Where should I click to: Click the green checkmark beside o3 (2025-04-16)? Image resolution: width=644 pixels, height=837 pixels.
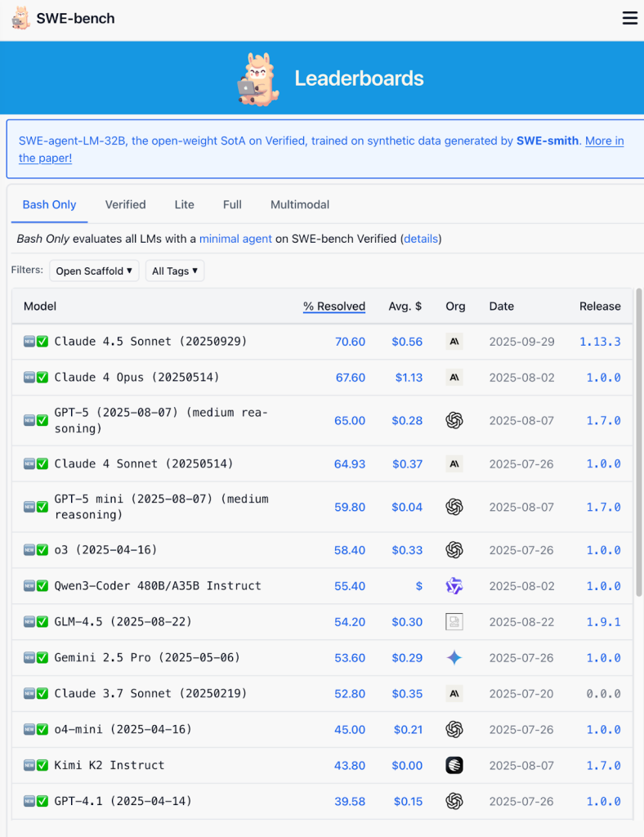pyautogui.click(x=42, y=550)
